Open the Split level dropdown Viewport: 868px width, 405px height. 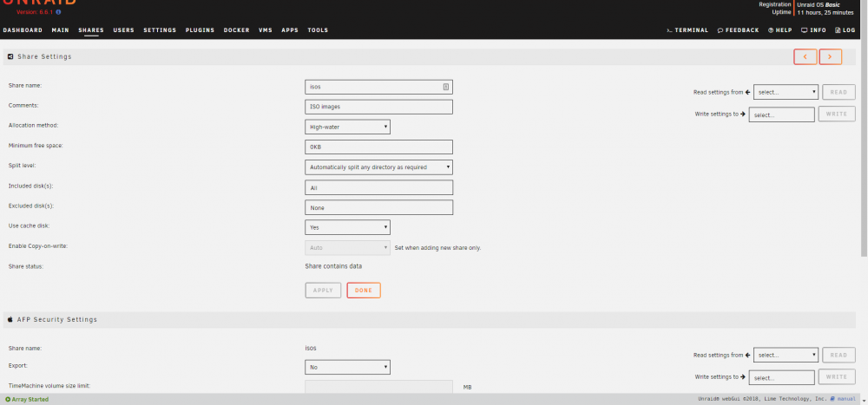[x=378, y=167]
